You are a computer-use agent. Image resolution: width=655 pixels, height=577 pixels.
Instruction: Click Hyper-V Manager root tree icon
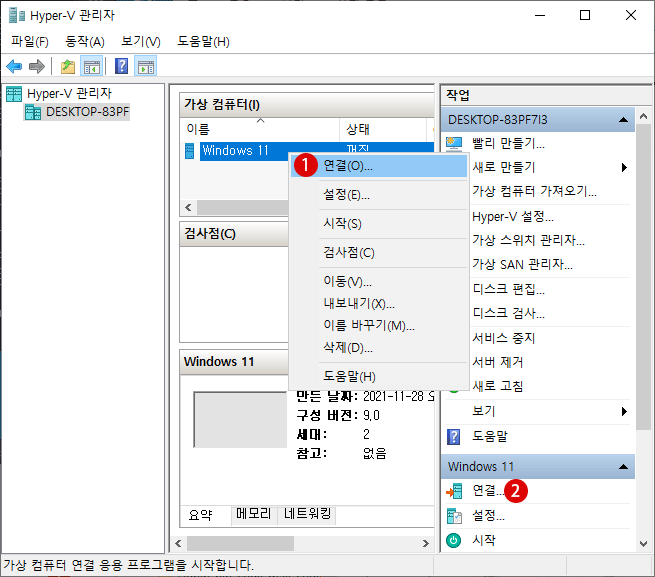[x=14, y=94]
